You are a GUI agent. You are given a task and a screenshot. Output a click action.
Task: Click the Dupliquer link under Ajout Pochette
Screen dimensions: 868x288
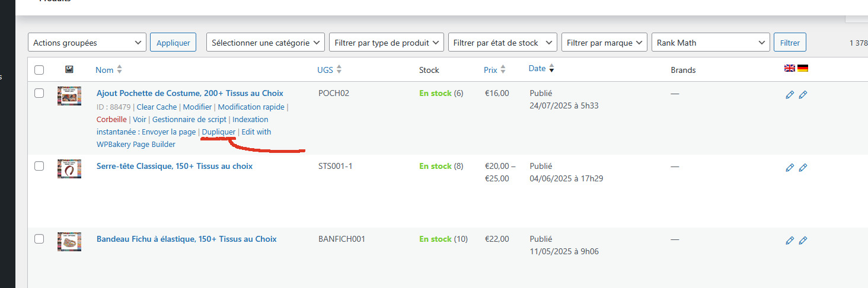click(x=219, y=132)
